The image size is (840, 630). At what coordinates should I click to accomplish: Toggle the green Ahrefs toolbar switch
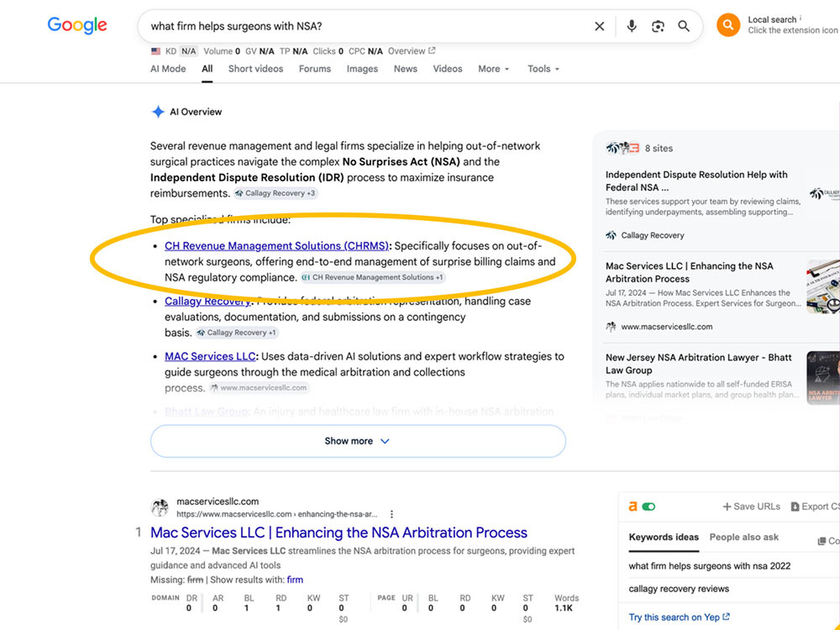click(648, 507)
